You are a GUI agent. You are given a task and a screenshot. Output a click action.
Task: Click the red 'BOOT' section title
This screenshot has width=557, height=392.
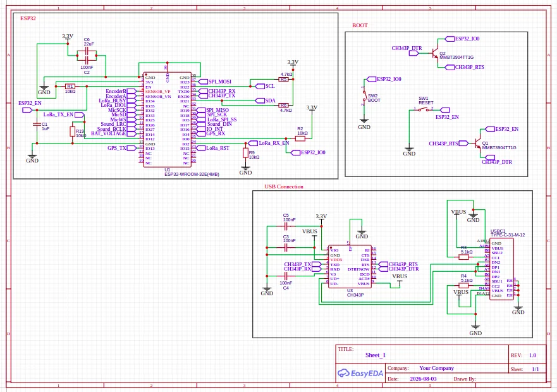(x=360, y=25)
